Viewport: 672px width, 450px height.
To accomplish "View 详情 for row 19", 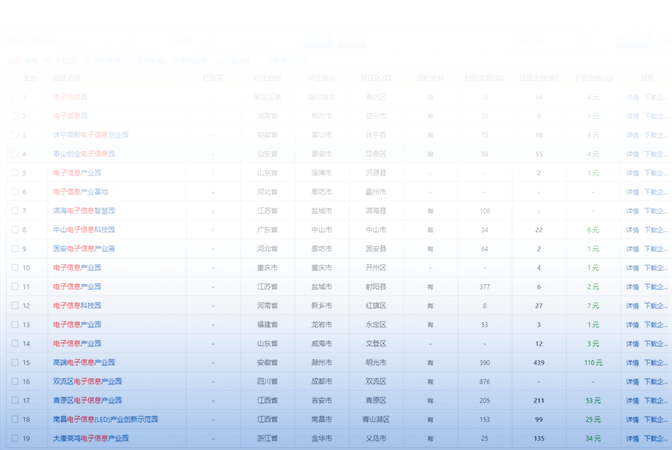I will click(632, 439).
